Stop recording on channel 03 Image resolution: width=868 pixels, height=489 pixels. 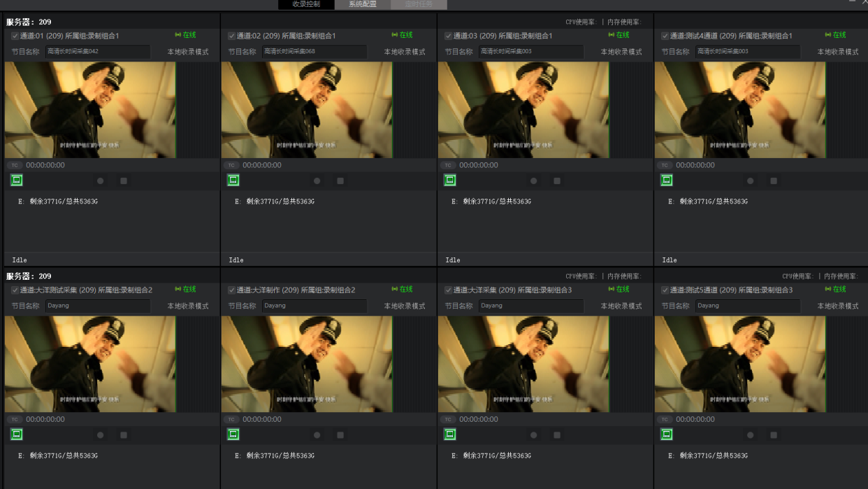click(557, 180)
